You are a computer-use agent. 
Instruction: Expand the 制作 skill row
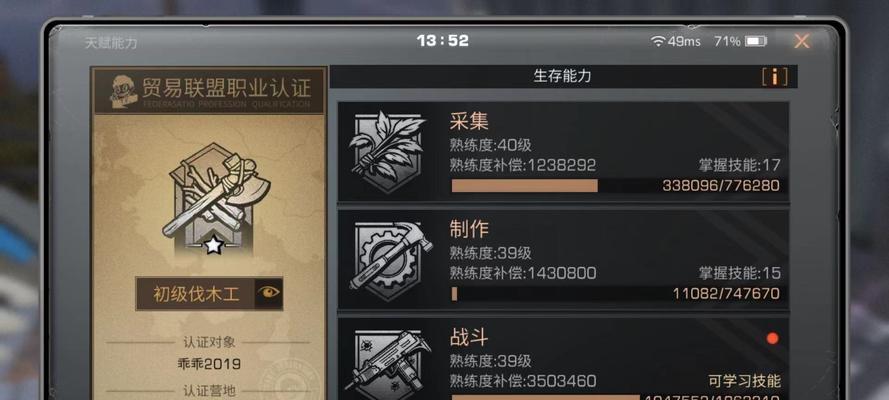click(x=563, y=260)
